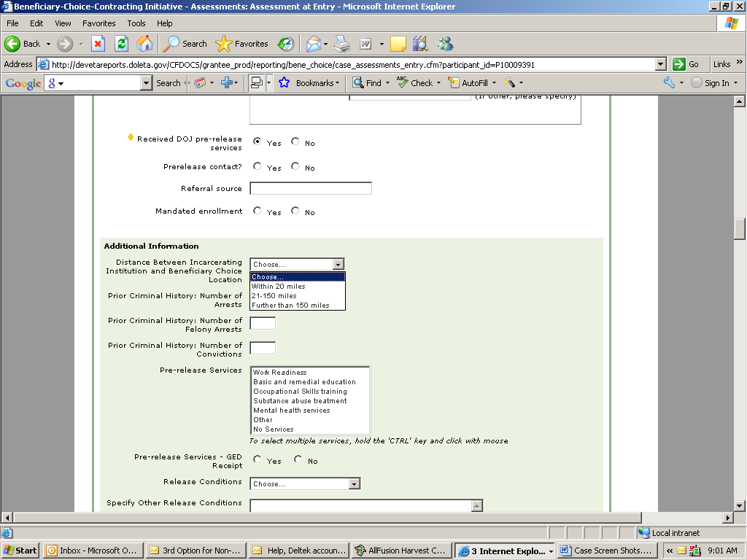
Task: Switch to Inbox - Microsoft Outlook taskbar button
Action: point(93,551)
